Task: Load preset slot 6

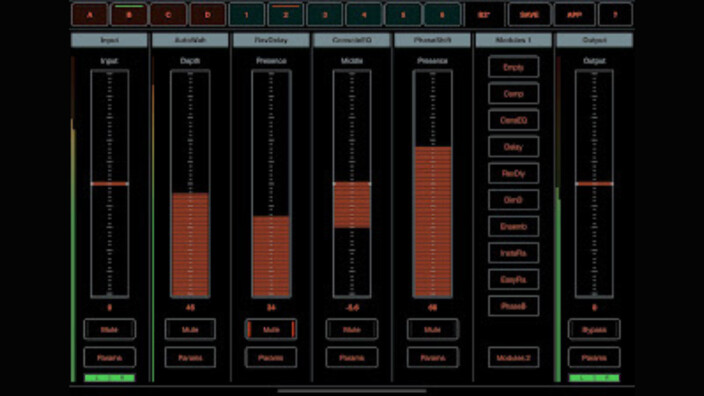Action: 442,15
